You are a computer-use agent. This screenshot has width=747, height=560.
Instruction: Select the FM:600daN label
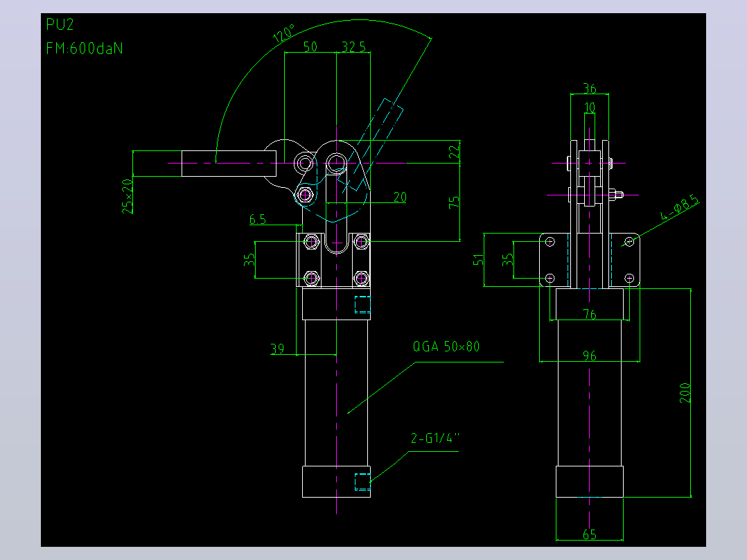85,49
